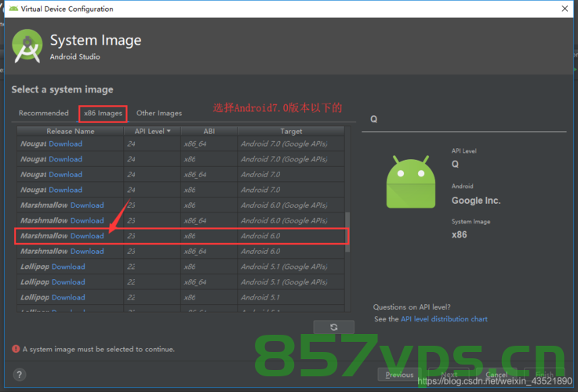
Task: Click the refresh system images icon button
Action: pyautogui.click(x=333, y=327)
